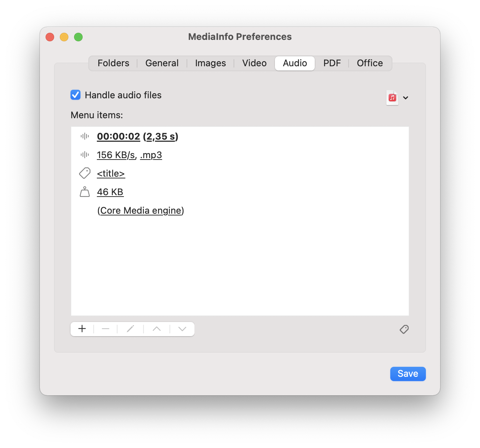The width and height of the screenshot is (480, 448).
Task: Edit menu item with pencil button
Action: point(130,329)
